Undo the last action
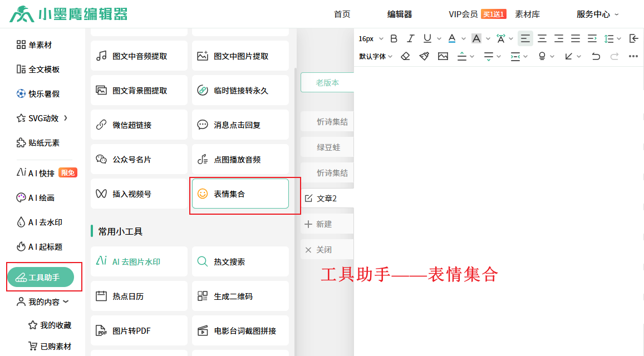This screenshot has height=356, width=644. tap(596, 56)
